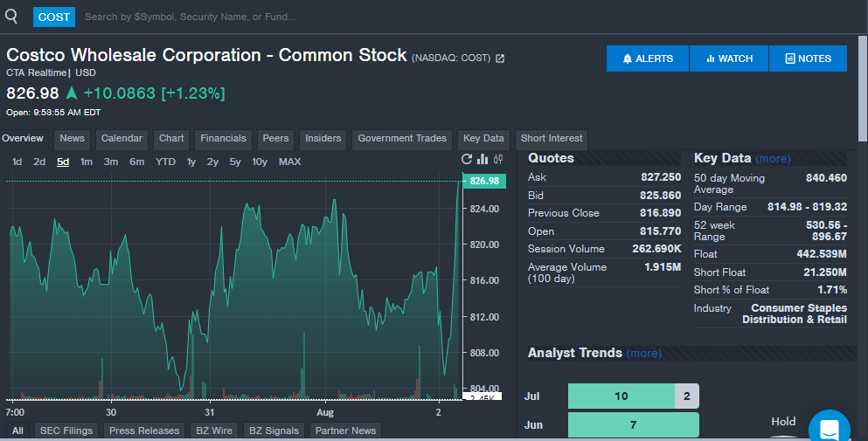Click the COST symbol tag
Screen dimensions: 868x441
(53, 17)
